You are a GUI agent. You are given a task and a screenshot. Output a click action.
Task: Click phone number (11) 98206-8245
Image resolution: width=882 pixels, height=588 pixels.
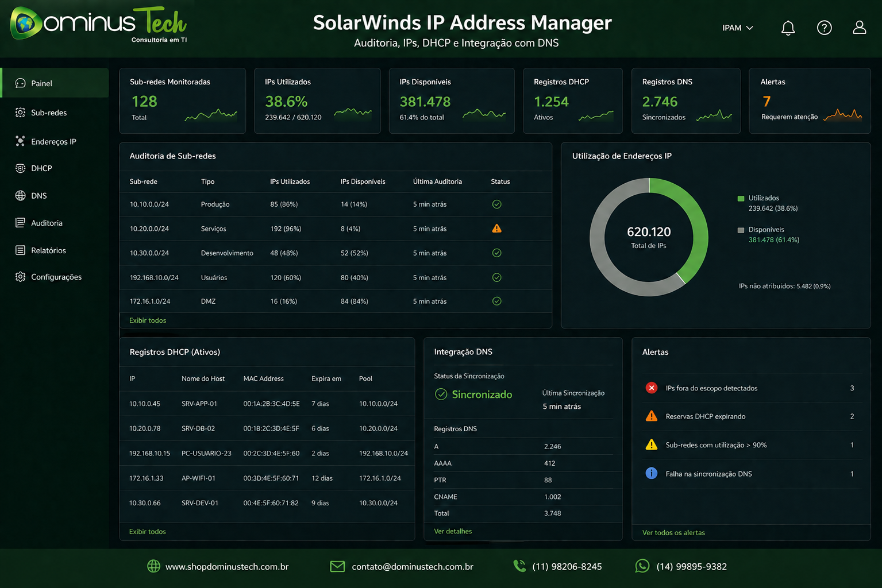[567, 567]
